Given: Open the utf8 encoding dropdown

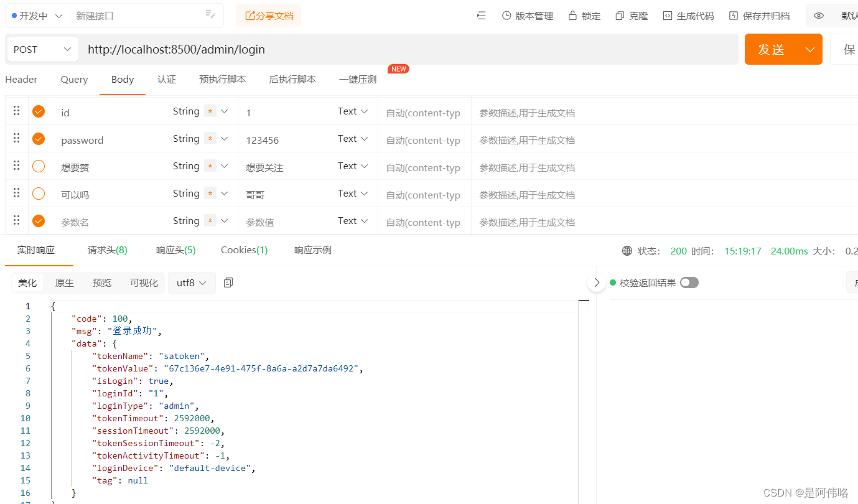Looking at the screenshot, I should point(191,282).
